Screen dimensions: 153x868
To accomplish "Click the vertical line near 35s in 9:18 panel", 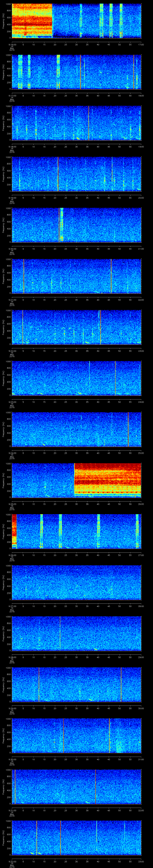I will click(89, 123).
